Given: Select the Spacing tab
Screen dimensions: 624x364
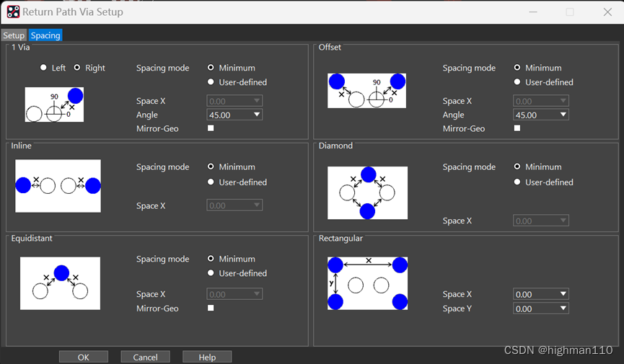Looking at the screenshot, I should click(45, 35).
